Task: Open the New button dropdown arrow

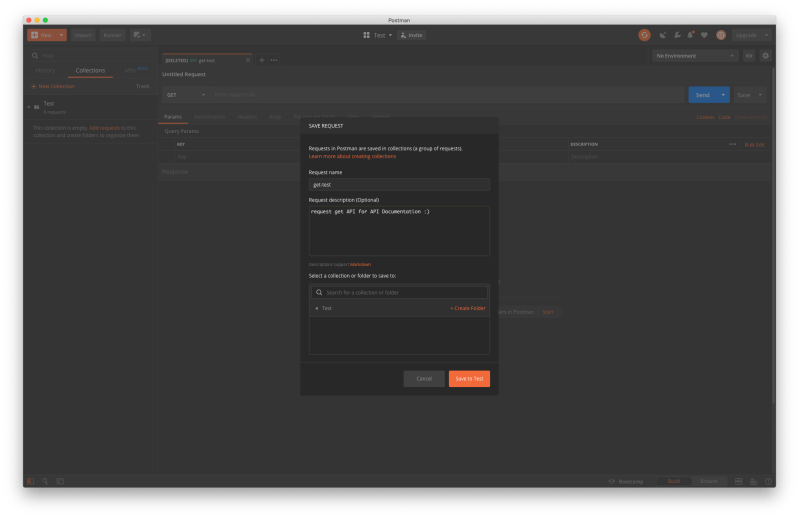Action: pyautogui.click(x=61, y=35)
